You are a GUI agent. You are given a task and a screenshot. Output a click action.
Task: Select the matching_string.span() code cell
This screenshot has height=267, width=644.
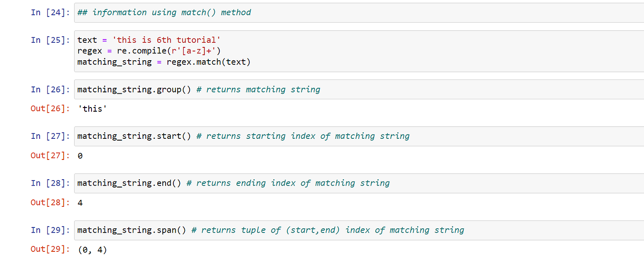270,230
